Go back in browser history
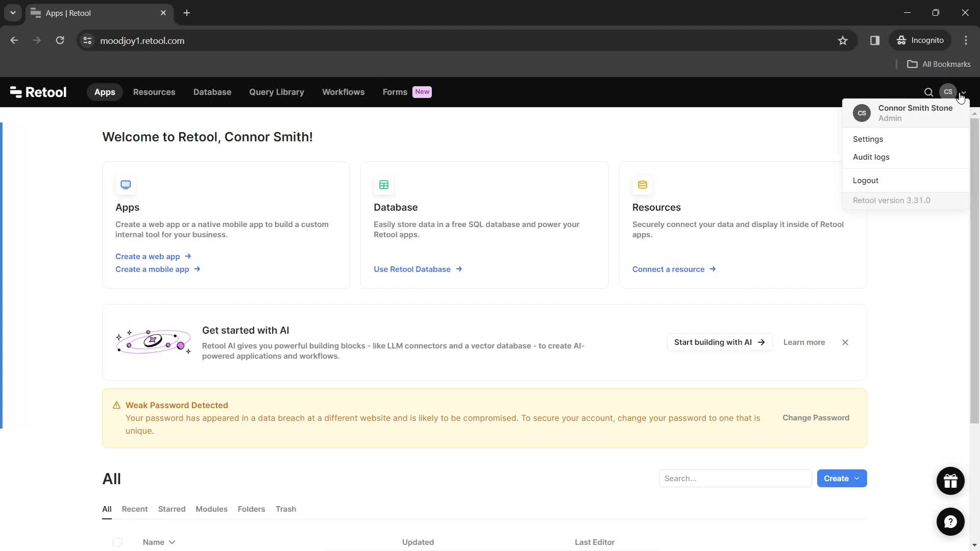Viewport: 980px width, 551px height. click(x=14, y=40)
